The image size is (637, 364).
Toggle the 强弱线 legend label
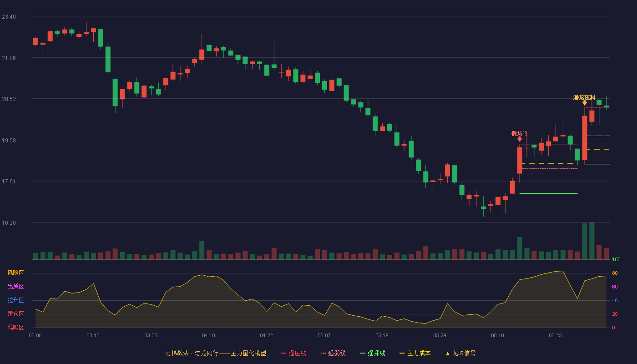(337, 354)
